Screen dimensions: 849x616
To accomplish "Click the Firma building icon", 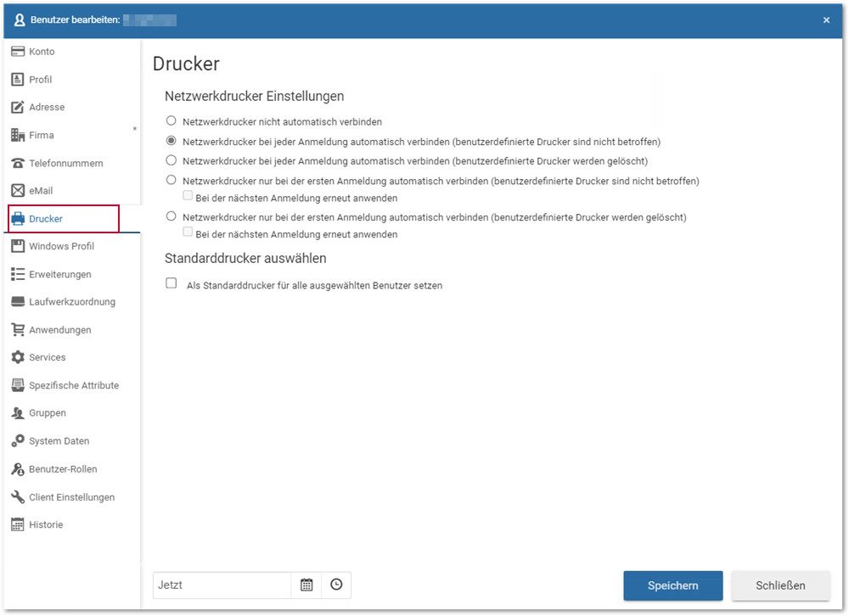I will coord(18,135).
